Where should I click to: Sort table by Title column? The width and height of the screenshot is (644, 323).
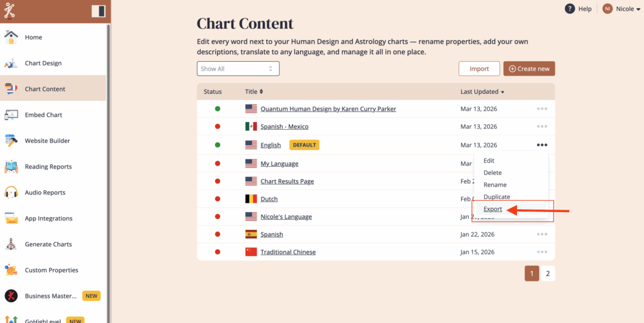pos(254,92)
